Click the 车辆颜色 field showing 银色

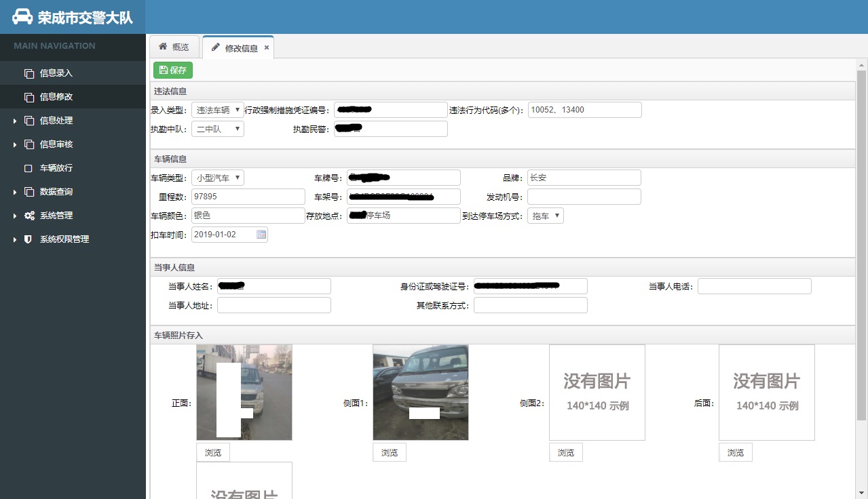point(248,216)
